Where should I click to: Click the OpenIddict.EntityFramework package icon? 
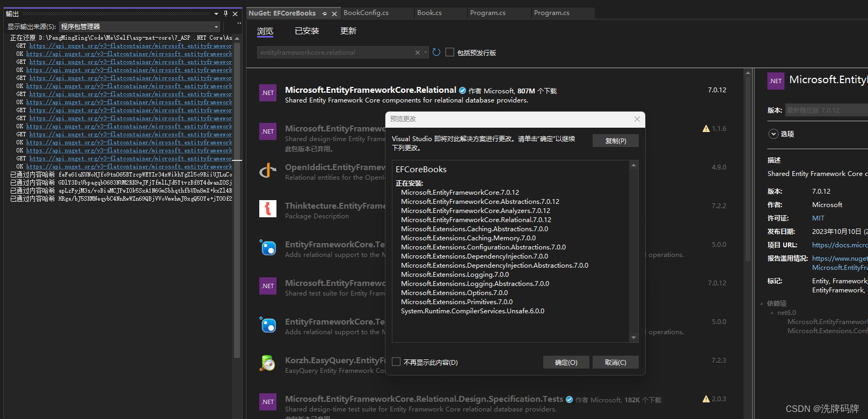point(268,170)
